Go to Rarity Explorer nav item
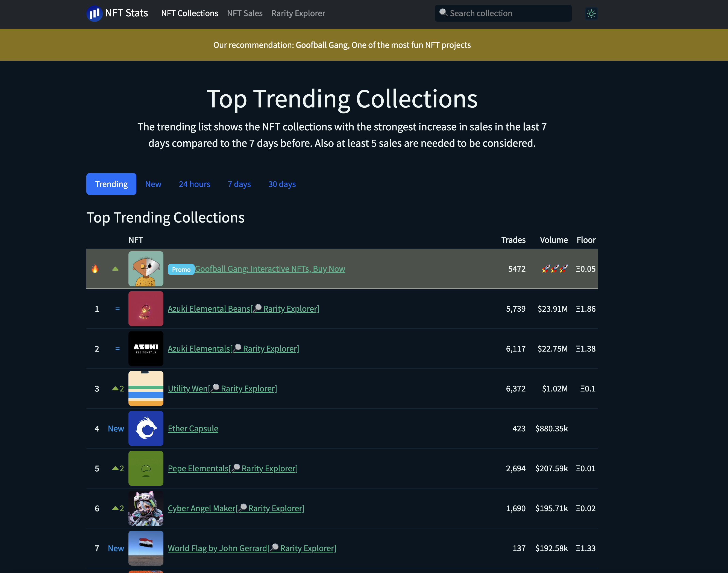The height and width of the screenshot is (573, 728). (298, 13)
